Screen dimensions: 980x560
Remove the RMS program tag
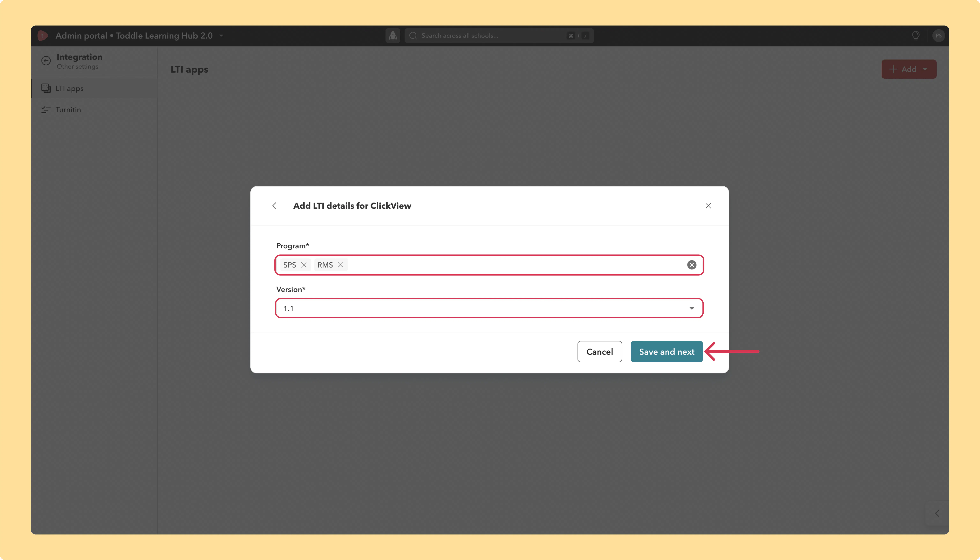tap(340, 265)
